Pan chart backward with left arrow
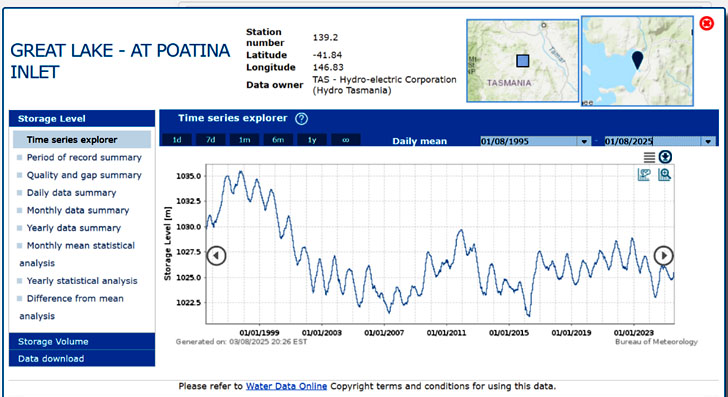This screenshot has width=728, height=397. (x=216, y=255)
